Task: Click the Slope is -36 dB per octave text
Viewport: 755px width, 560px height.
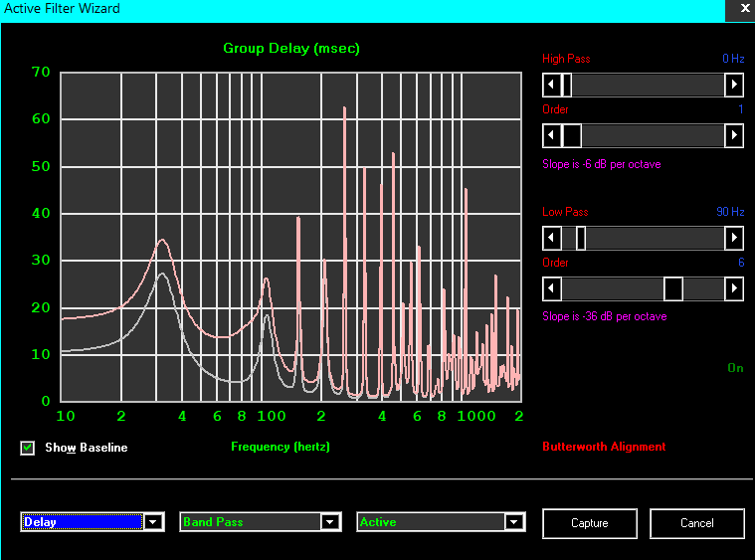Action: (604, 316)
